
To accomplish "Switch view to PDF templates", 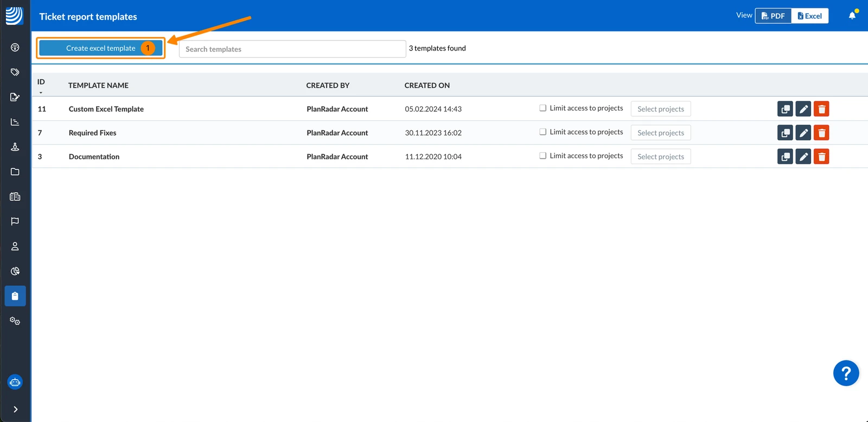I will [x=773, y=16].
